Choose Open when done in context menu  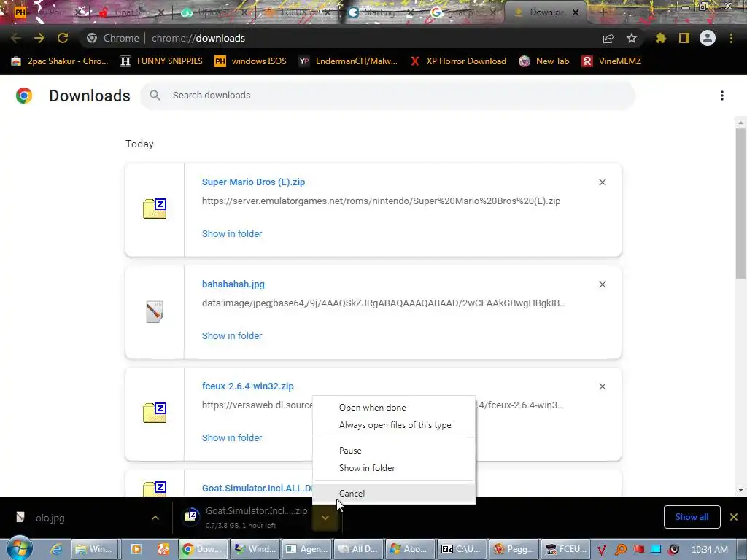click(393, 408)
